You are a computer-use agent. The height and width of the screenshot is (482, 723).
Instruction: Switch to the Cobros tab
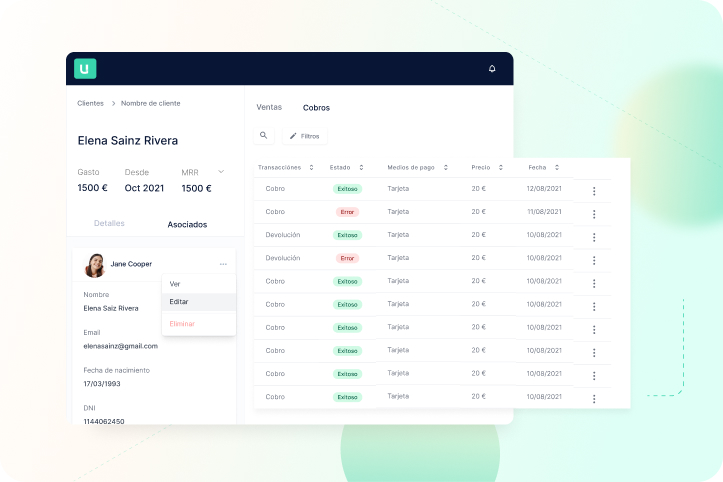pyautogui.click(x=316, y=107)
